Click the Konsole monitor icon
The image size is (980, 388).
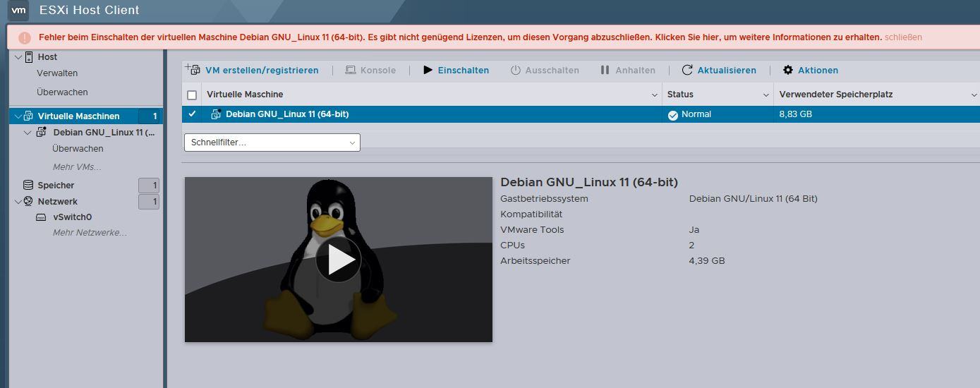(x=351, y=71)
